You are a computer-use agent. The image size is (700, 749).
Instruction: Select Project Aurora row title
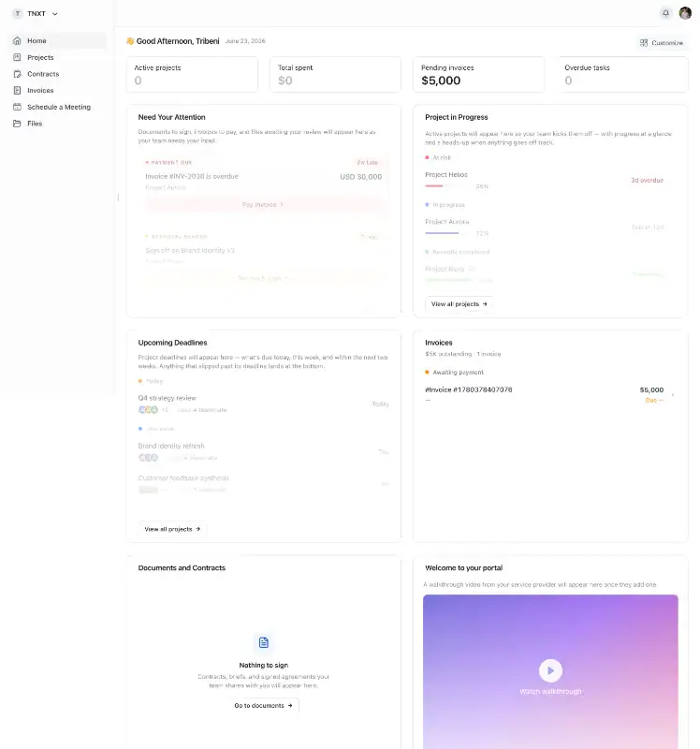[x=447, y=222]
